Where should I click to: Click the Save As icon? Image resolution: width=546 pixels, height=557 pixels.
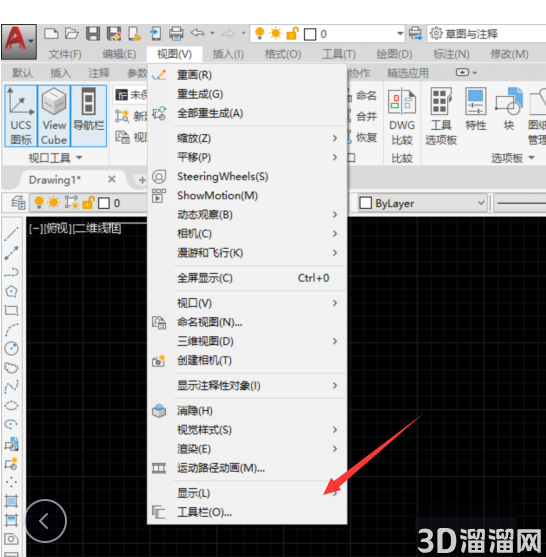pos(114,34)
